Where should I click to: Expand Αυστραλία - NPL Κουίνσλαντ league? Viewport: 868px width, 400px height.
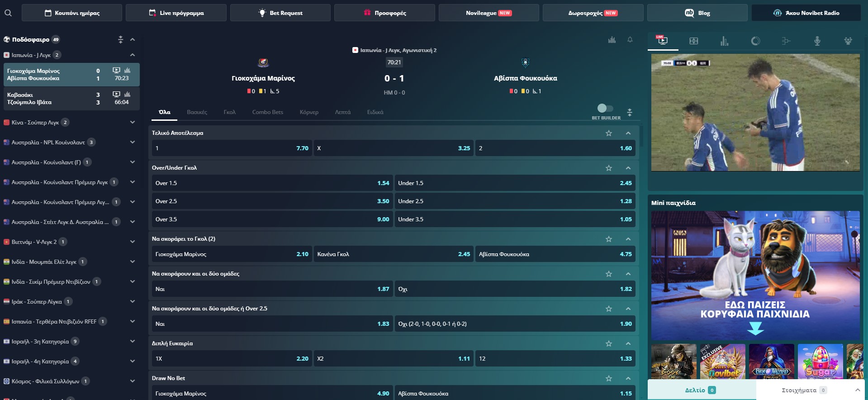133,142
